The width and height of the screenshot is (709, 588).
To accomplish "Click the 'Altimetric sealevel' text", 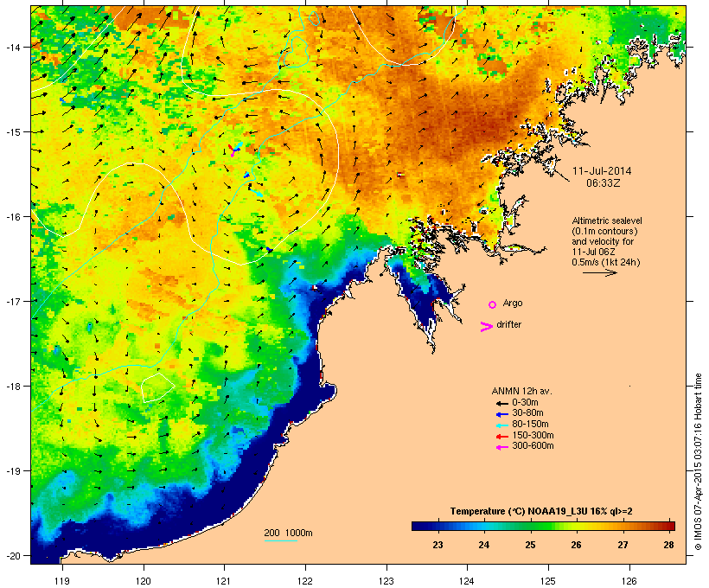I will [x=607, y=220].
